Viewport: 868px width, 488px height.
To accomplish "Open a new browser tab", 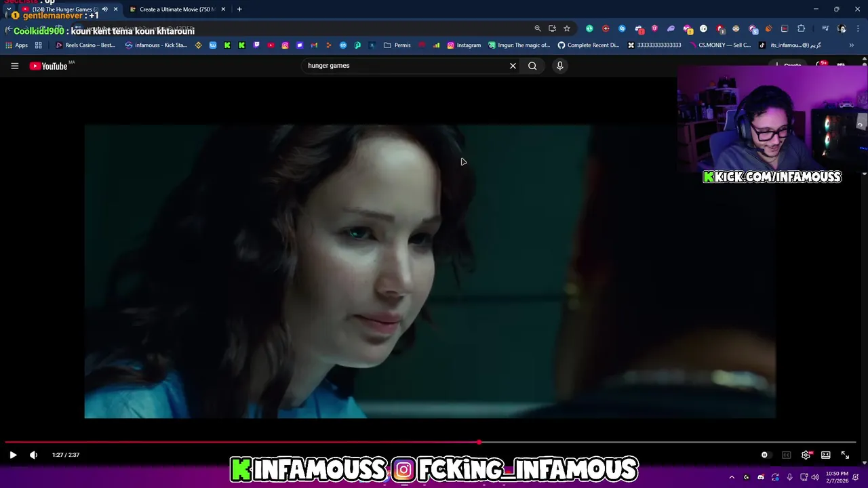I will pyautogui.click(x=239, y=9).
